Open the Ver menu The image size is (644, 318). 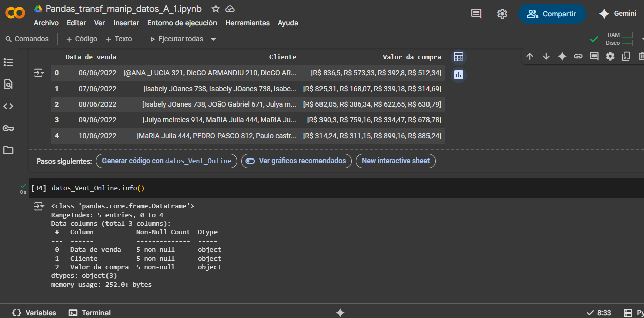coord(99,23)
